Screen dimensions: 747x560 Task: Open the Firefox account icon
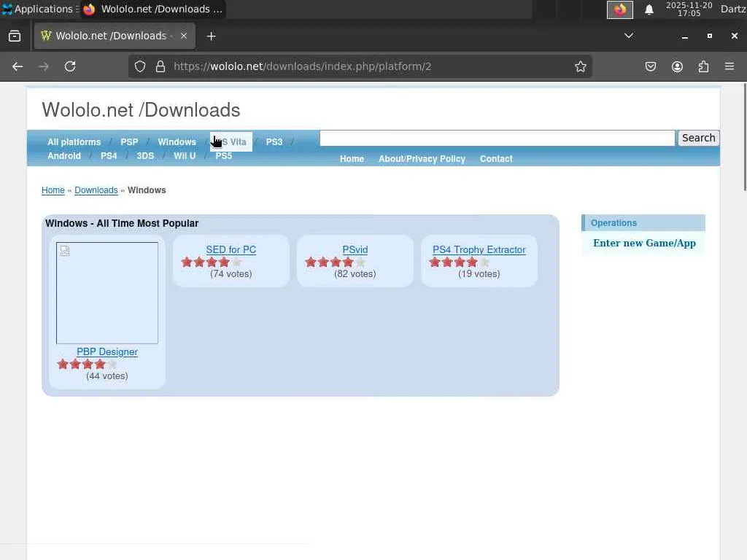pos(677,66)
